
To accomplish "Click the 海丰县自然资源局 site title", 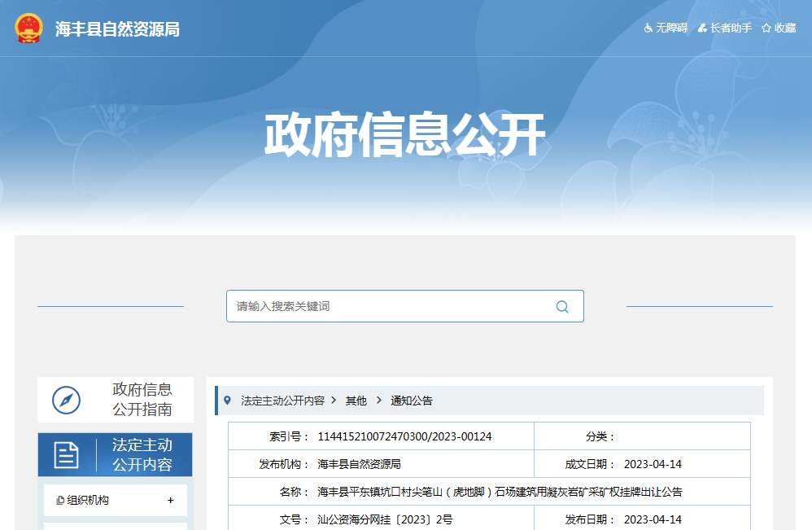I will click(x=117, y=29).
